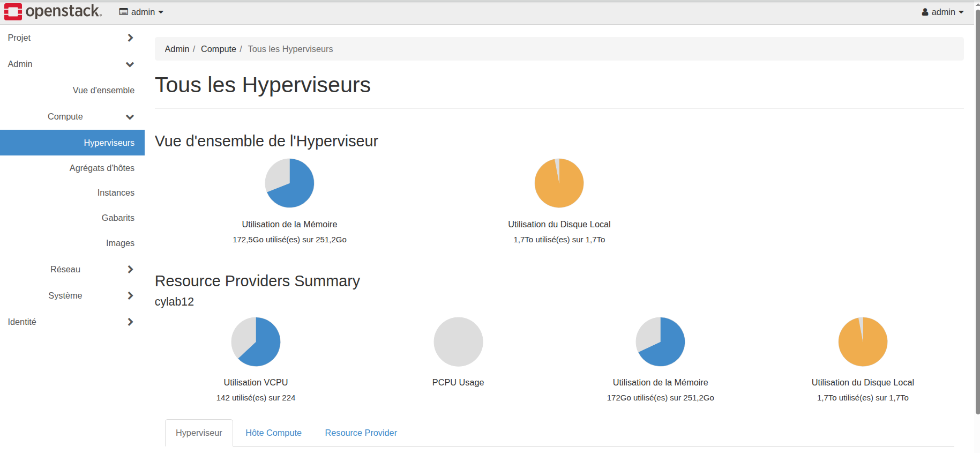Open the Instances page

(116, 192)
